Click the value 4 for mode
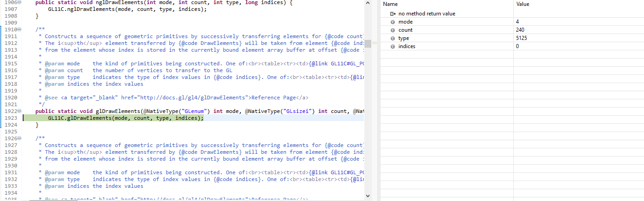This screenshot has height=201, width=644. pyautogui.click(x=517, y=22)
